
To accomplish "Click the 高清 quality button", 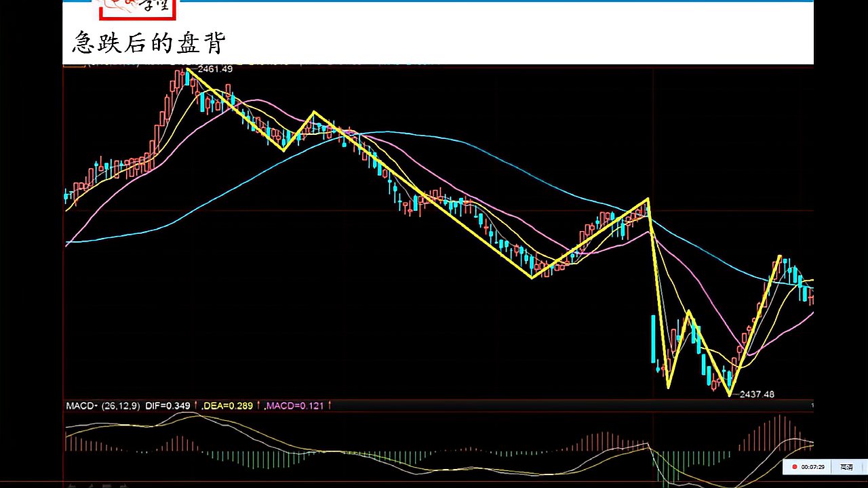I will click(x=846, y=467).
